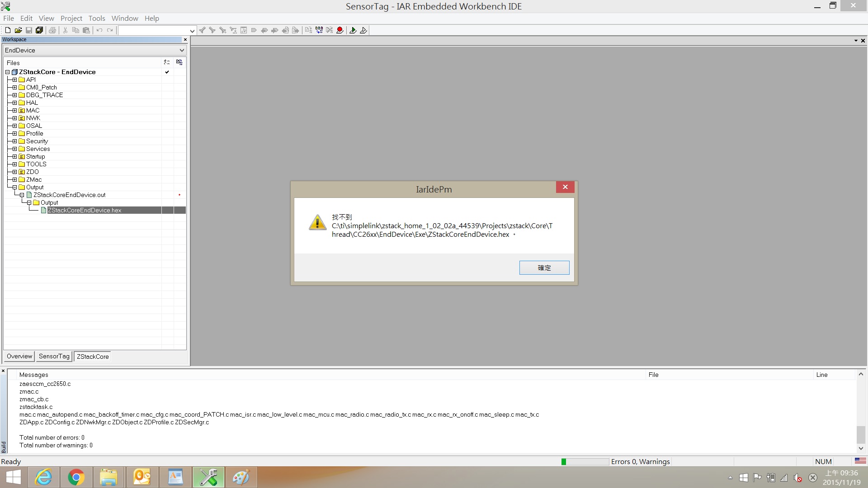Collapse the ZStackCoreEndDevice.out node
Image resolution: width=868 pixels, height=488 pixels.
tap(22, 195)
